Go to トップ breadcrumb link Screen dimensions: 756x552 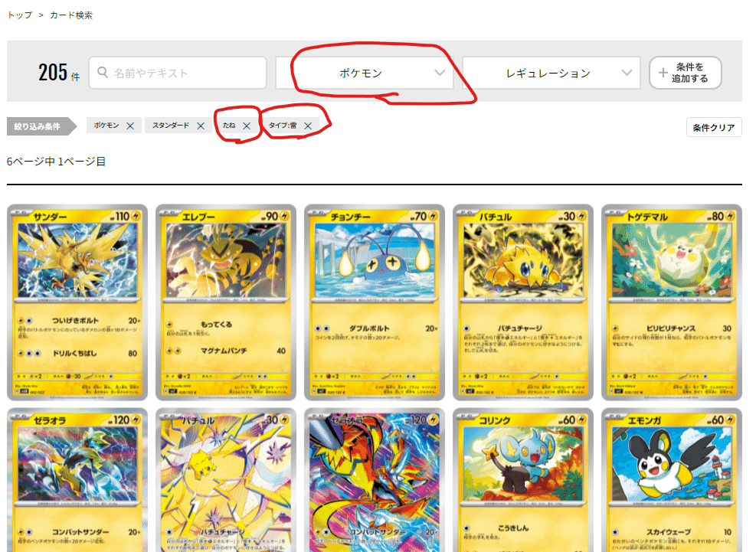coord(20,15)
